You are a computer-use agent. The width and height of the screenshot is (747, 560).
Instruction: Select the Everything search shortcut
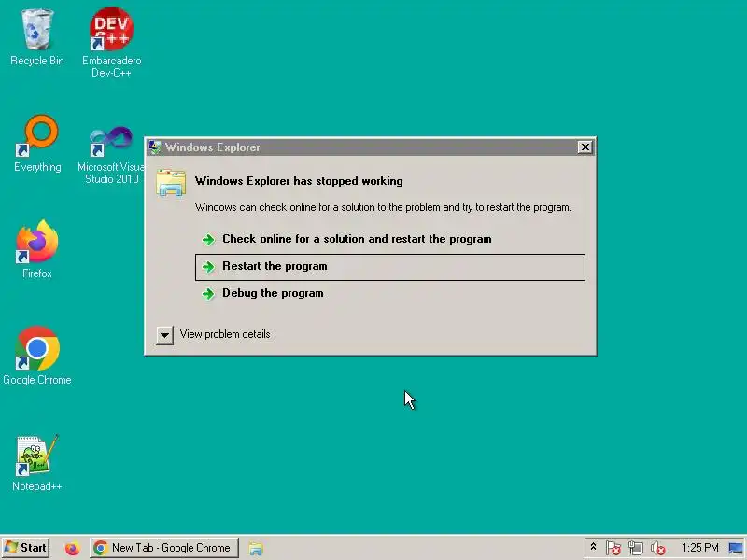(x=37, y=144)
